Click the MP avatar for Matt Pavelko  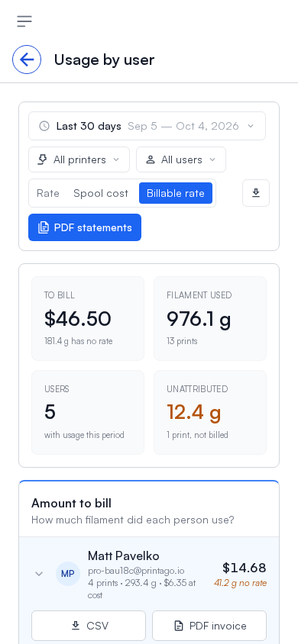[x=68, y=574]
